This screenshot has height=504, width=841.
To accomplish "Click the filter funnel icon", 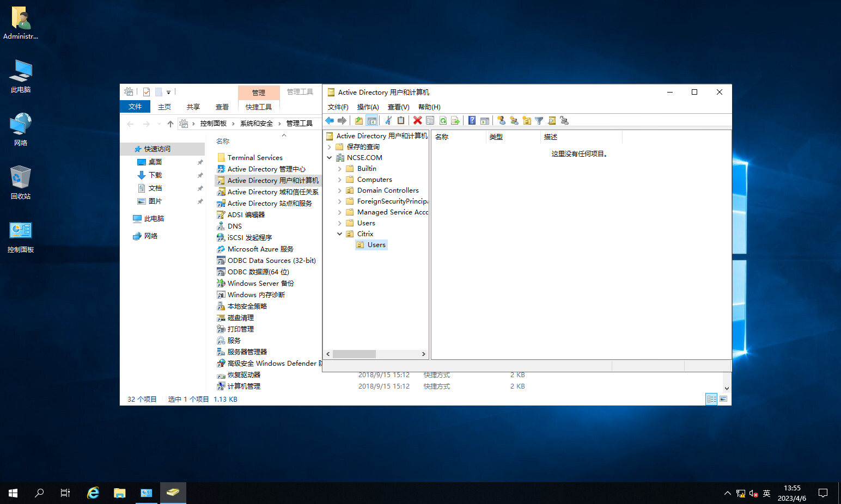I will (539, 120).
